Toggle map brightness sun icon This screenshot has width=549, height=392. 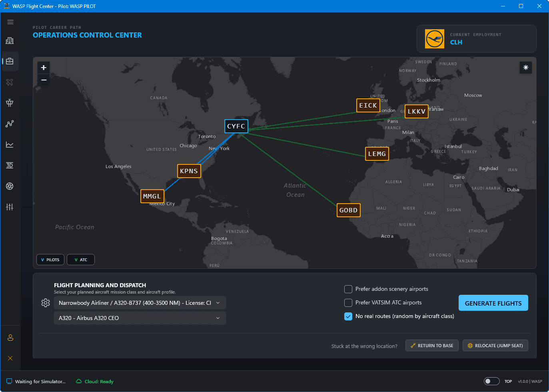526,68
